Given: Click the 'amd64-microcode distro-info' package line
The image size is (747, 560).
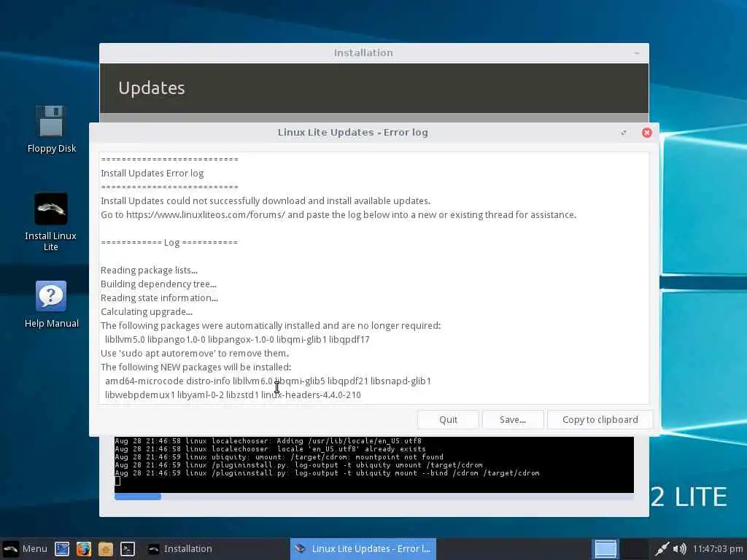Looking at the screenshot, I should [x=268, y=381].
